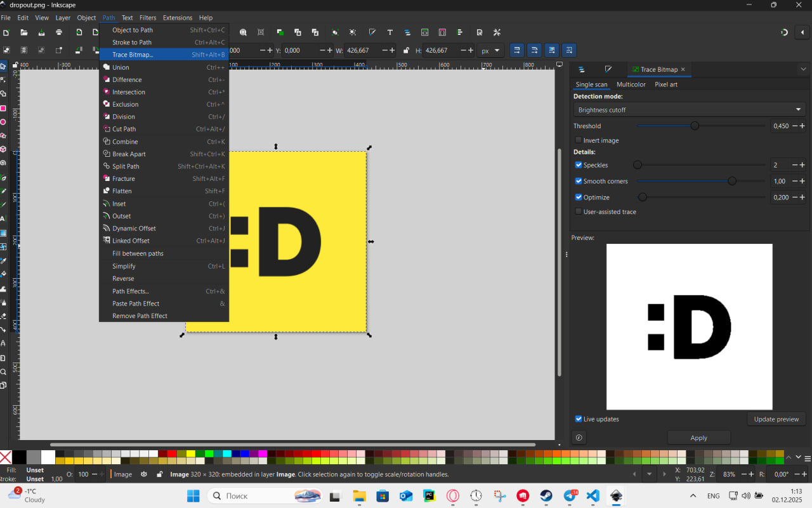Decrease the Speckles value with minus
The height and width of the screenshot is (508, 812).
(x=794, y=165)
